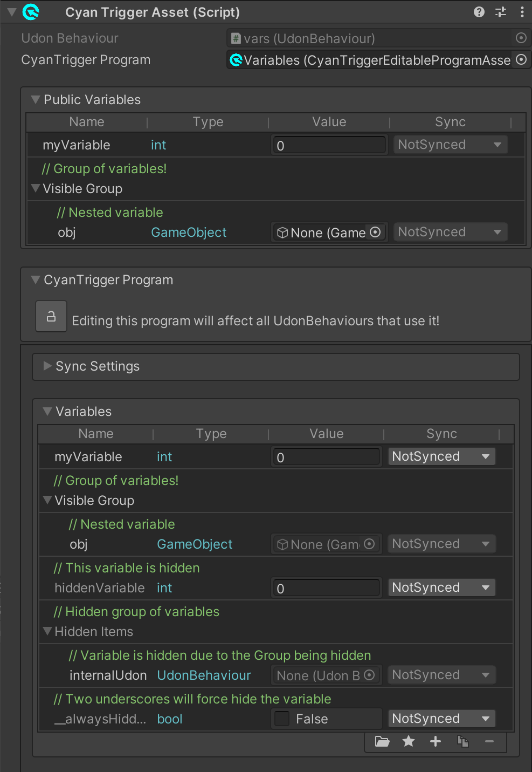Image resolution: width=532 pixels, height=772 pixels.
Task: Open component help question mark icon
Action: [x=479, y=12]
